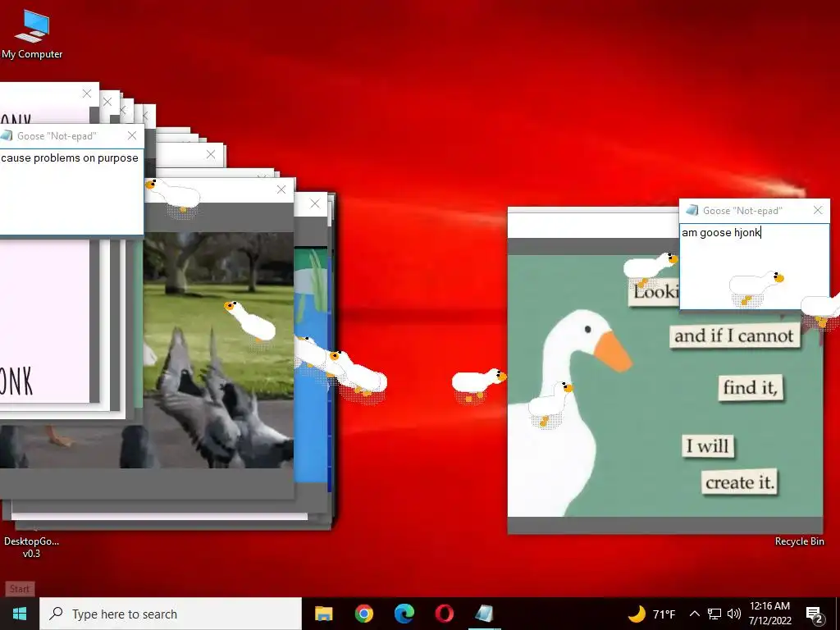
Task: Click the 'I will' caption
Action: (708, 445)
